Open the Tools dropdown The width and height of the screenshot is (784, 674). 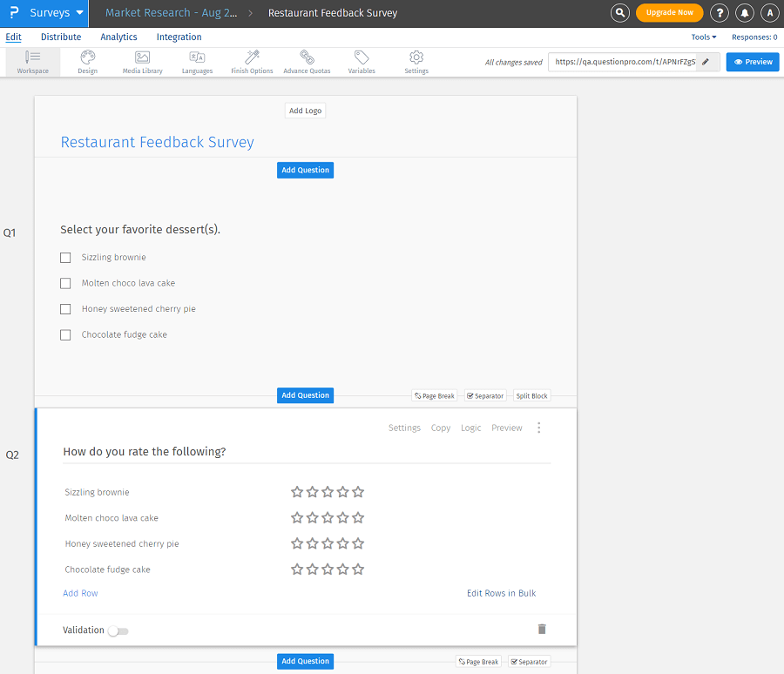[x=704, y=37]
